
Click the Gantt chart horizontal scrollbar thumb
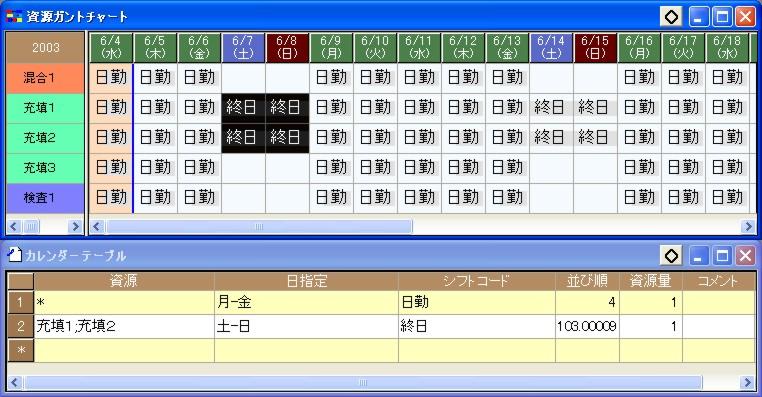pos(259,226)
